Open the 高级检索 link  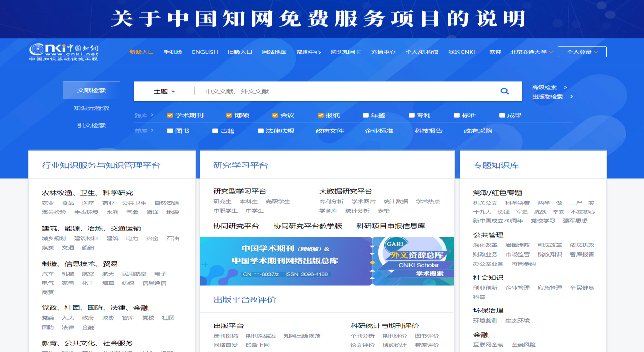(x=545, y=87)
